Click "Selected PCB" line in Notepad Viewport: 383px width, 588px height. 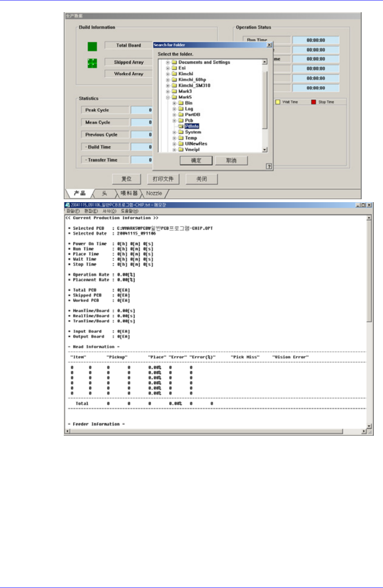(141, 228)
